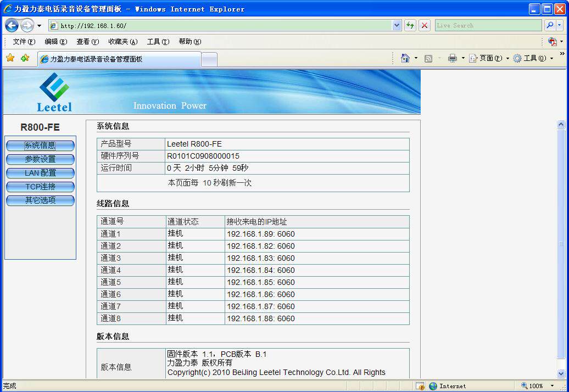Open a new blank tab
The height and width of the screenshot is (392, 569).
pyautogui.click(x=209, y=59)
